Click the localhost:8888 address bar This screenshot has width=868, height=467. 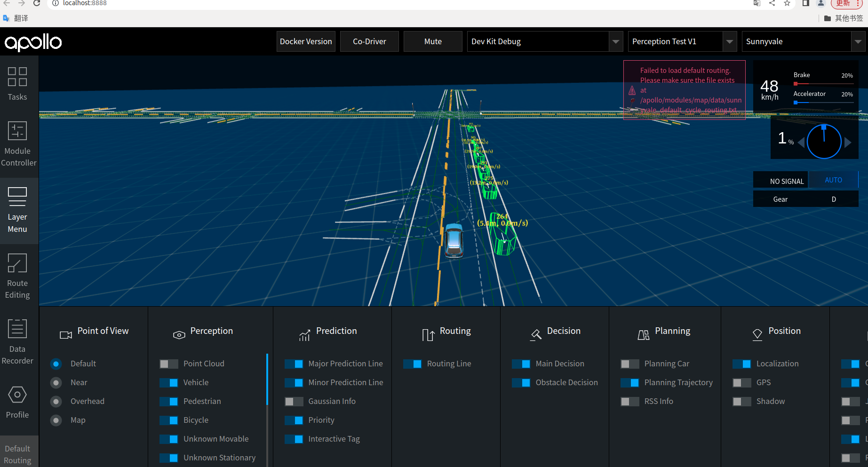click(400, 3)
